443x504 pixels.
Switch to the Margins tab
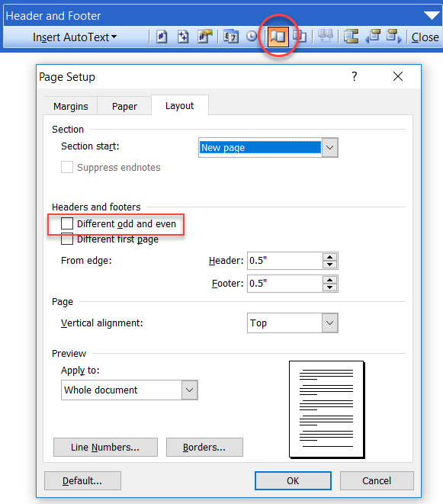pos(70,106)
